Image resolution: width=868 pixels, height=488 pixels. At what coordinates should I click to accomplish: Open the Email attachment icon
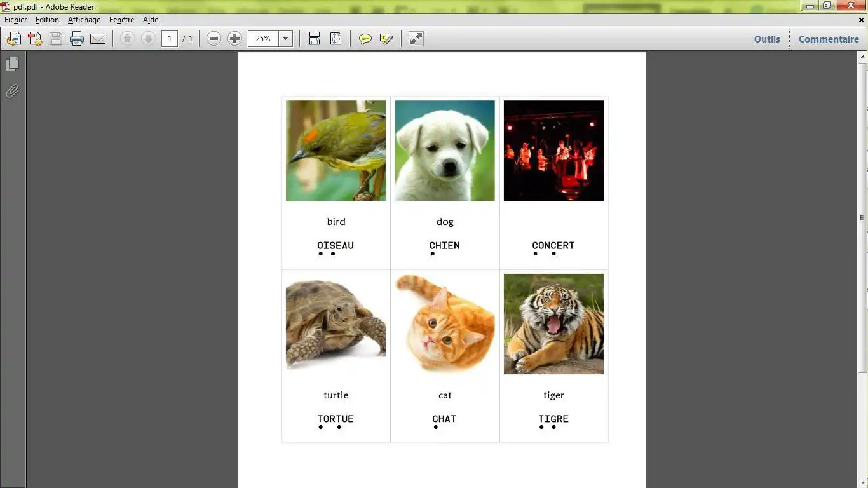pyautogui.click(x=98, y=39)
